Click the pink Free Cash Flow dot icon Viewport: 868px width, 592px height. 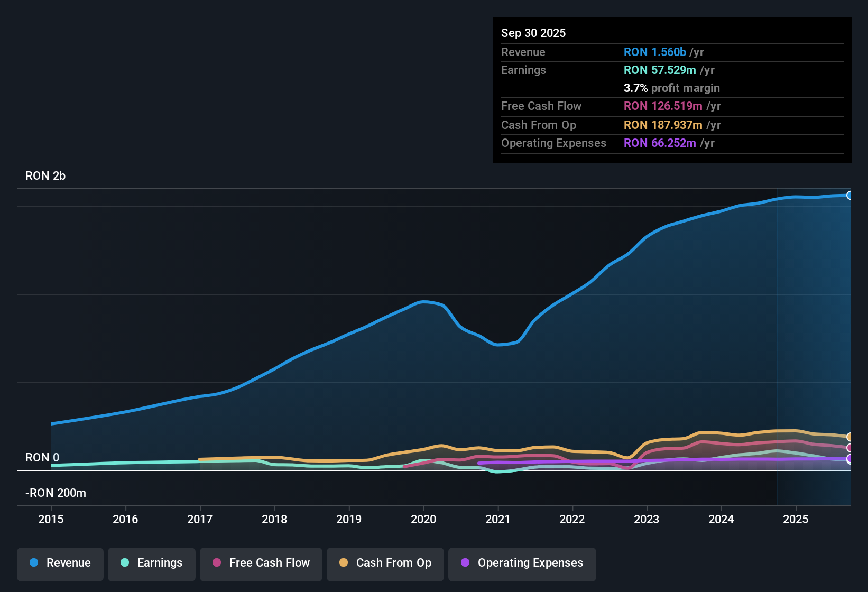pyautogui.click(x=216, y=563)
